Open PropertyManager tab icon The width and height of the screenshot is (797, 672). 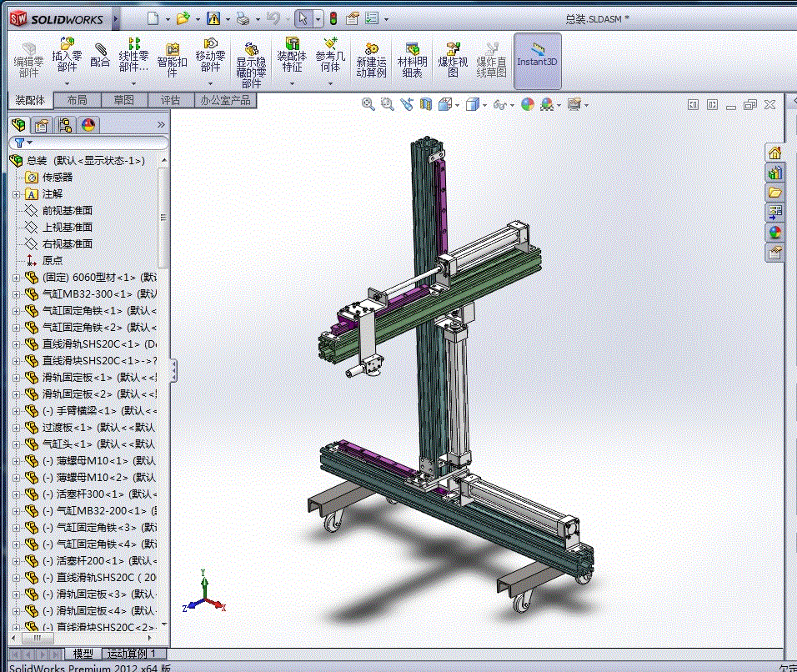click(42, 125)
